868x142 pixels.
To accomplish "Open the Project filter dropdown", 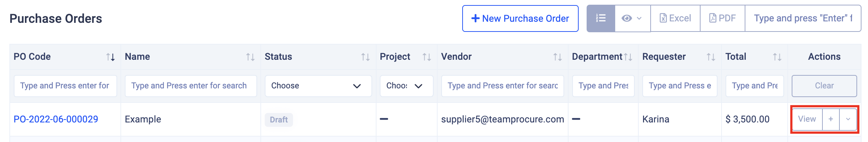I will click(407, 86).
